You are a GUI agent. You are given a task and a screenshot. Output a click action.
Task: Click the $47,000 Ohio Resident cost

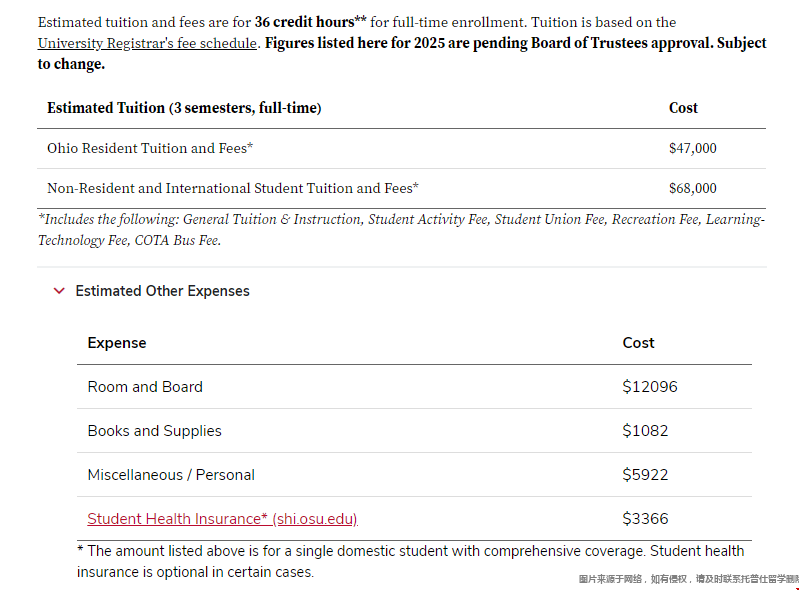[693, 148]
